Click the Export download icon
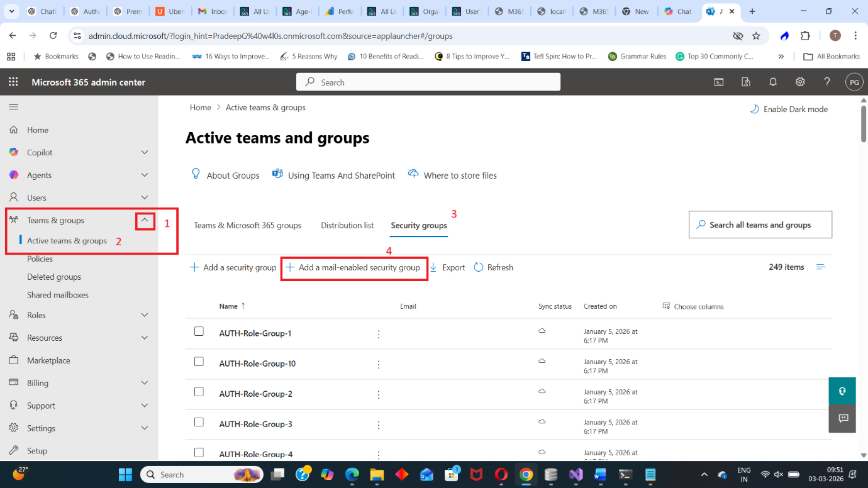868x488 pixels. [x=433, y=267]
